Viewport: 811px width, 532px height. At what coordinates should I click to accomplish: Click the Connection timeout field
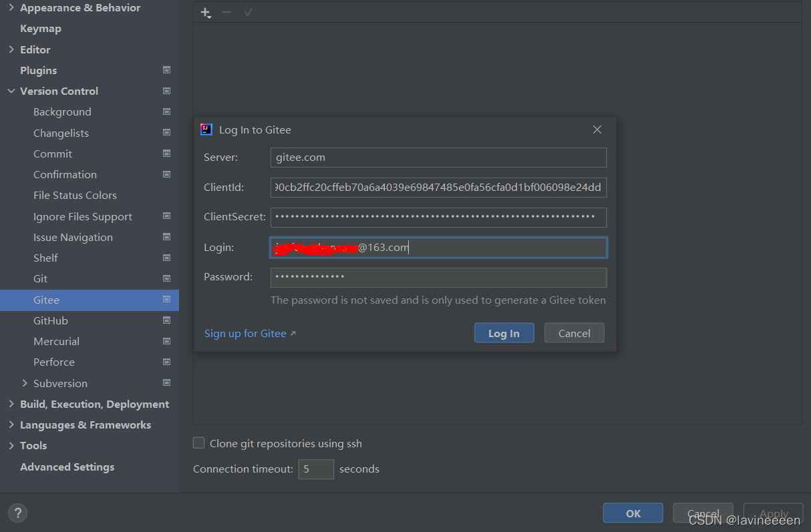click(x=316, y=469)
